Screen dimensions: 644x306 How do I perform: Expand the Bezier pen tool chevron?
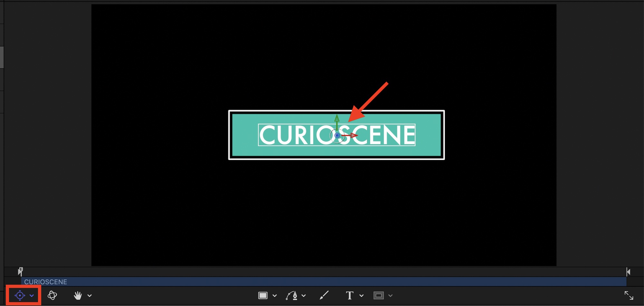click(304, 295)
